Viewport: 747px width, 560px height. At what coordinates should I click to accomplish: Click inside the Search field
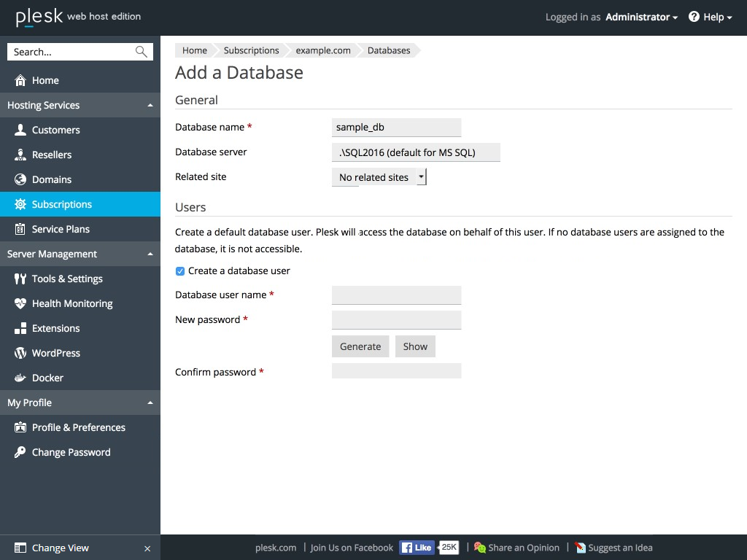[x=73, y=51]
